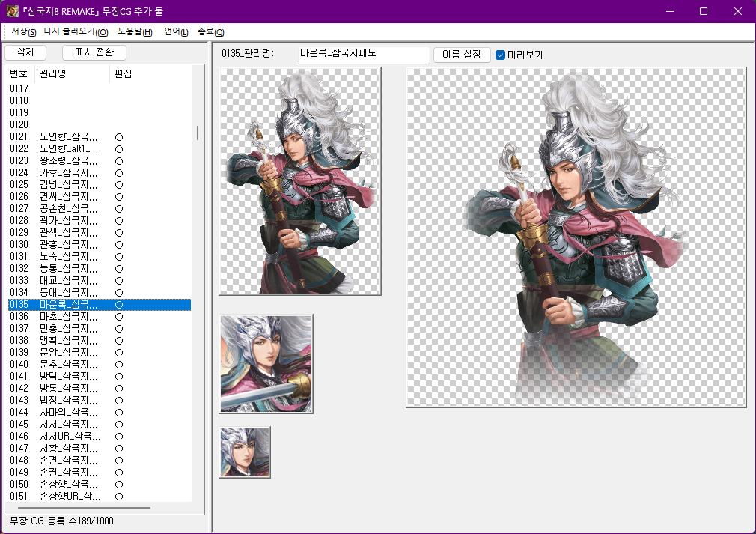Select row 0125 감녕_삼국지
756x534 pixels.
tap(100, 184)
